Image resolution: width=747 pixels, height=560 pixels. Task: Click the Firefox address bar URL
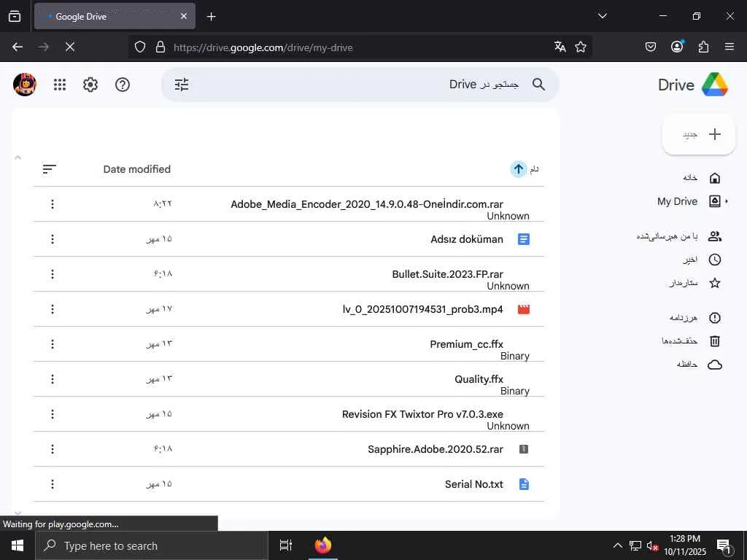[263, 47]
